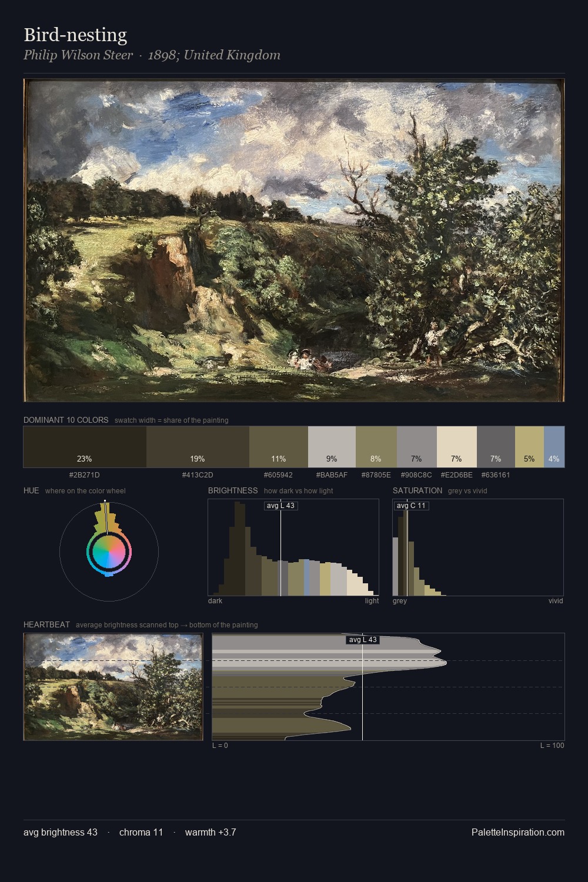The width and height of the screenshot is (588, 882).
Task: Select the 23% darkest color swatch
Action: point(85,447)
